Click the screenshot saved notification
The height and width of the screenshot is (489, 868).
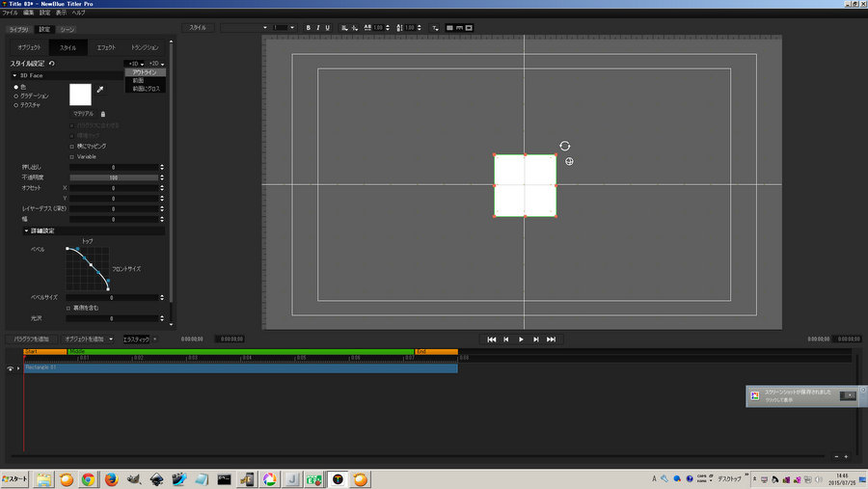[x=805, y=396]
